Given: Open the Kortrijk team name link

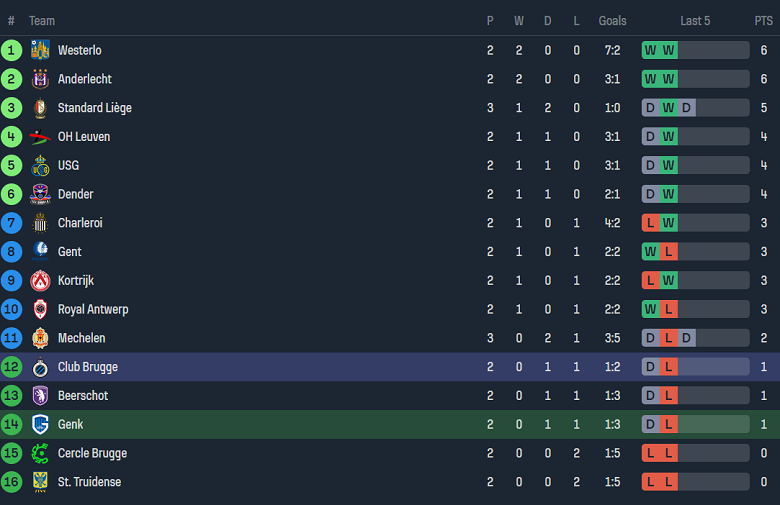Looking at the screenshot, I should coord(76,281).
